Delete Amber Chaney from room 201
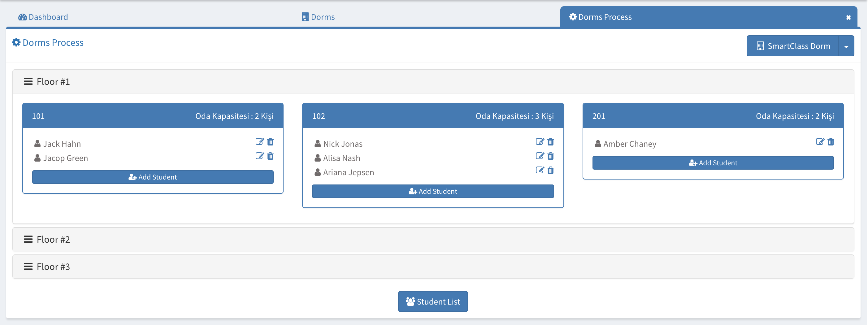The width and height of the screenshot is (868, 325). 831,142
